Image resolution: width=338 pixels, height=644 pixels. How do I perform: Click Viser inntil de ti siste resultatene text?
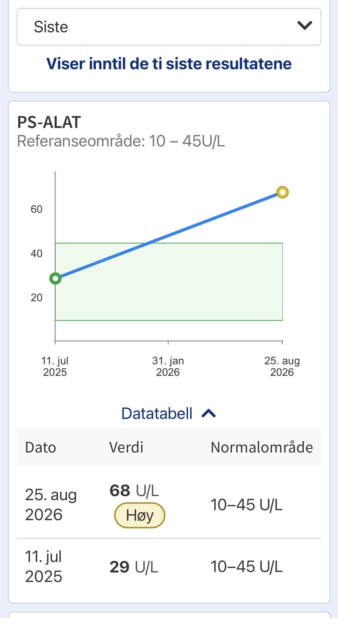(169, 64)
